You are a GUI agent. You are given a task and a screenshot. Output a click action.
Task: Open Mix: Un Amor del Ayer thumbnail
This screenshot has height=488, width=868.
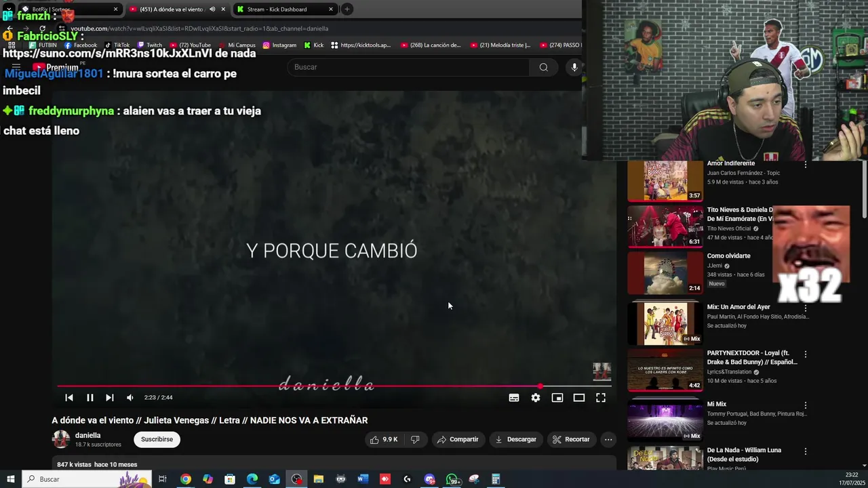tap(665, 324)
